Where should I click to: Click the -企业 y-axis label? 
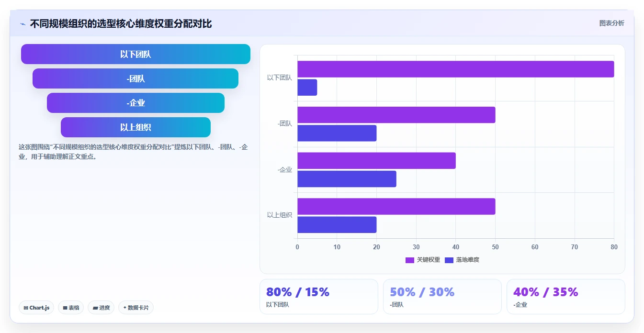[x=285, y=169]
